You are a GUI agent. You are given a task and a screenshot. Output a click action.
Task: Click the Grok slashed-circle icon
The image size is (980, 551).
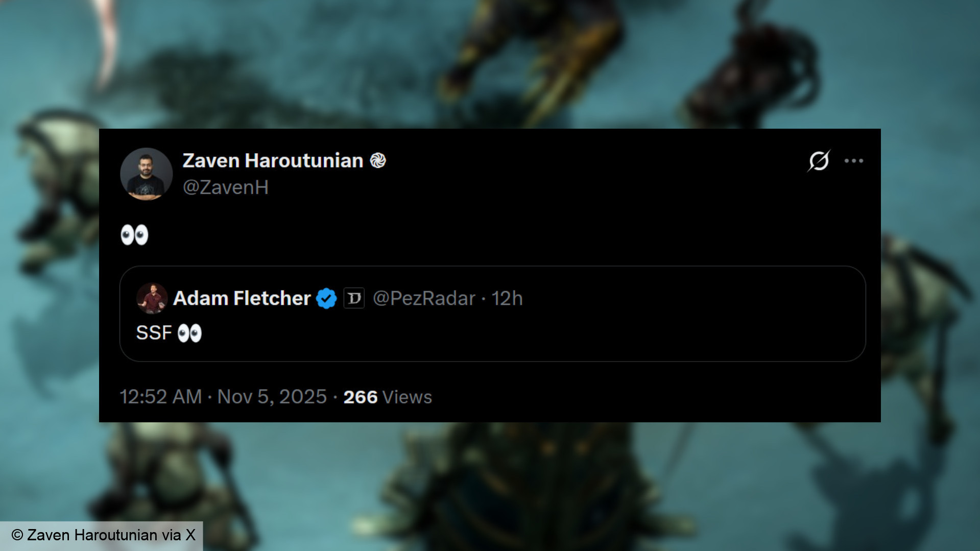(x=819, y=161)
